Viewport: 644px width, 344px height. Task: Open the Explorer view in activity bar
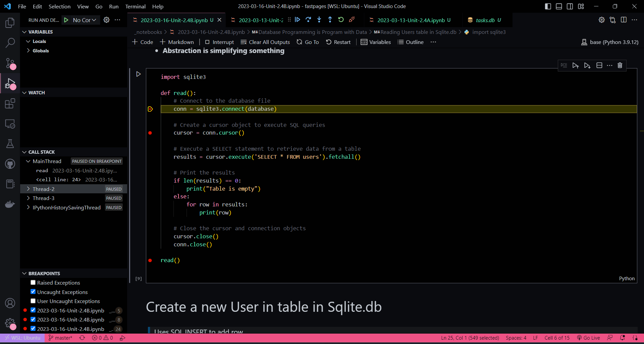[10, 23]
